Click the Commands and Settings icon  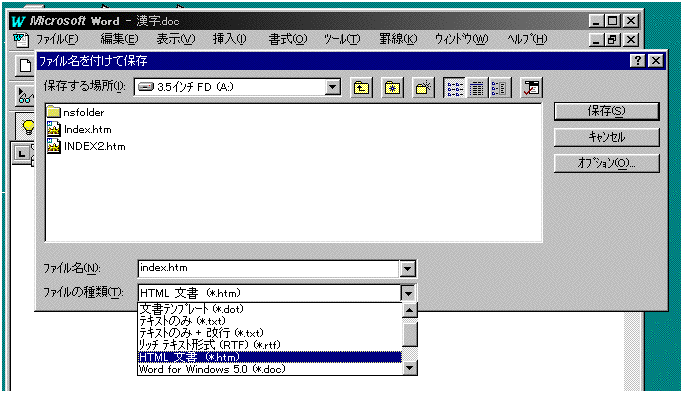point(531,88)
